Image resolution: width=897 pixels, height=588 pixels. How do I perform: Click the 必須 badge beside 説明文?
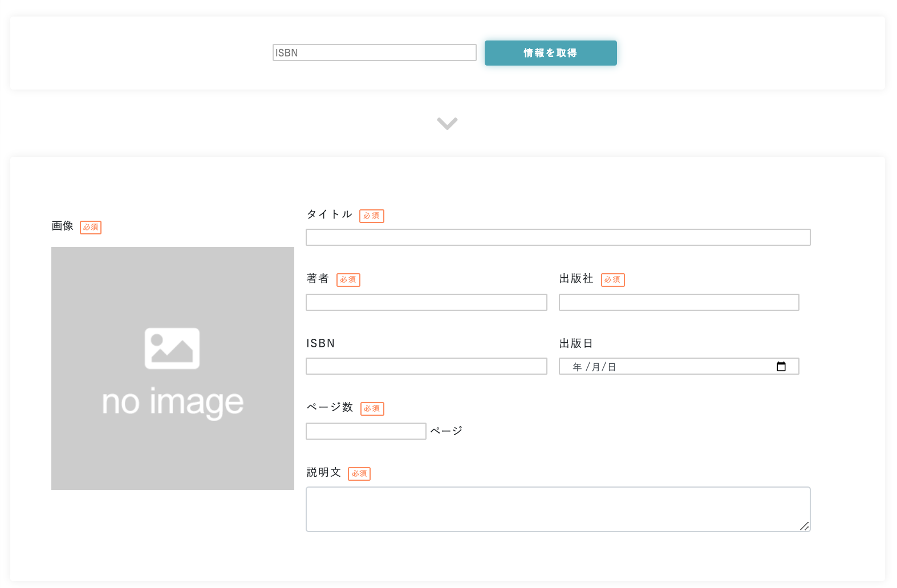point(359,474)
